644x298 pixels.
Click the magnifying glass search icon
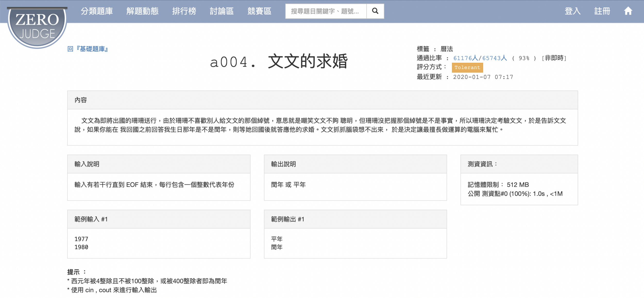point(375,11)
